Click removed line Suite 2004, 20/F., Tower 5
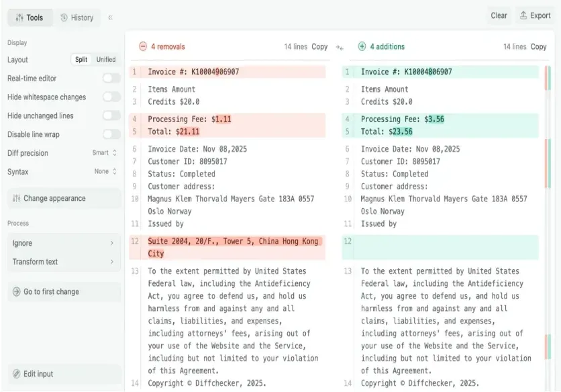The image size is (561, 392). tap(227, 248)
